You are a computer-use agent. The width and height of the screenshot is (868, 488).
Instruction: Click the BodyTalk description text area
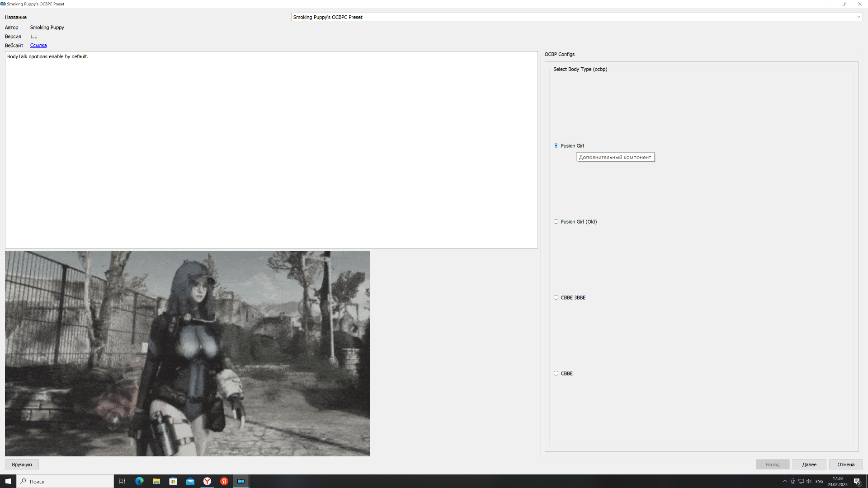[271, 149]
